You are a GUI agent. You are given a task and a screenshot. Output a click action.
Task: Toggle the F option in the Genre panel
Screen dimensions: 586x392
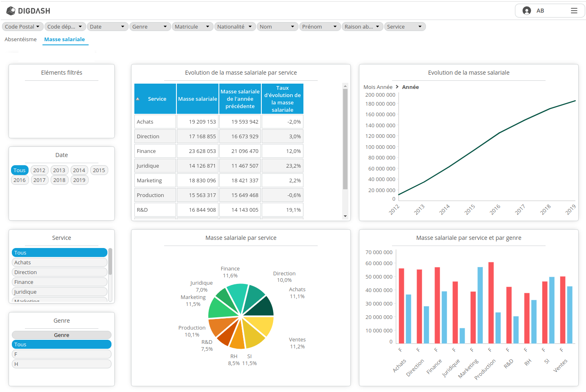pos(61,354)
